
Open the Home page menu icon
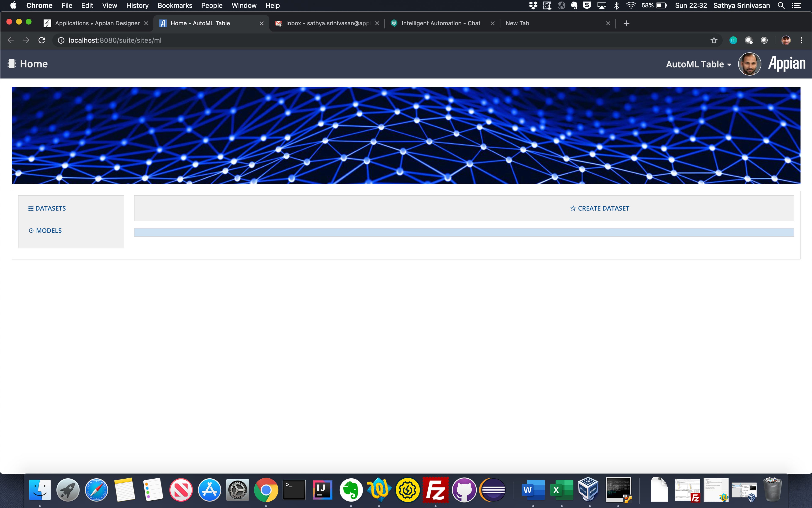coord(12,63)
